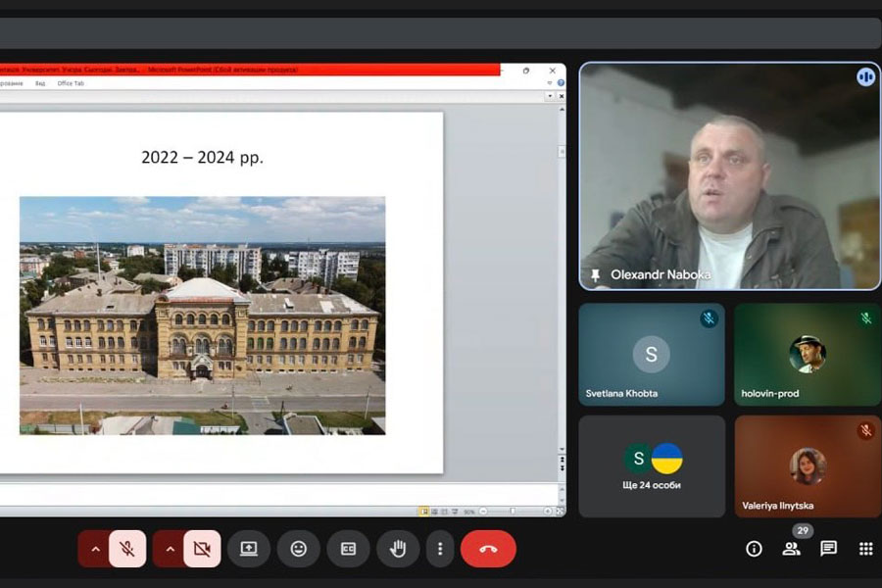Collapse the PowerPoint ribbon with small chevron
Viewport: 882px width, 588px height.
point(550,82)
